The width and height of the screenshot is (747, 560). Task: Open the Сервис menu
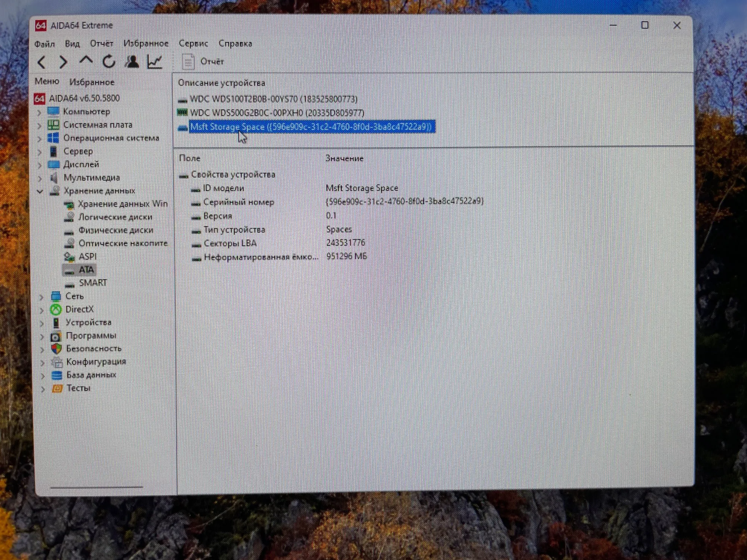pos(193,44)
